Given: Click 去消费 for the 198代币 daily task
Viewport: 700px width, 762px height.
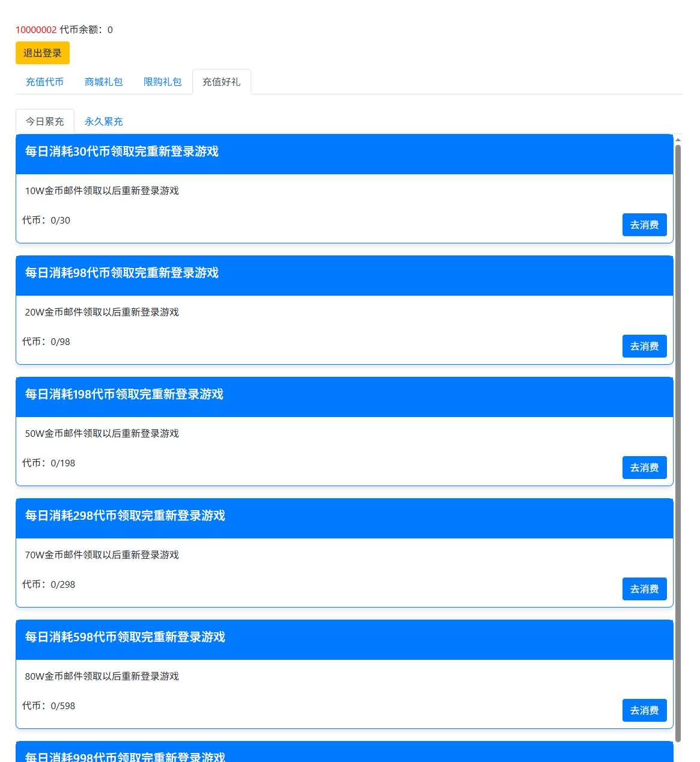Looking at the screenshot, I should pyautogui.click(x=644, y=468).
